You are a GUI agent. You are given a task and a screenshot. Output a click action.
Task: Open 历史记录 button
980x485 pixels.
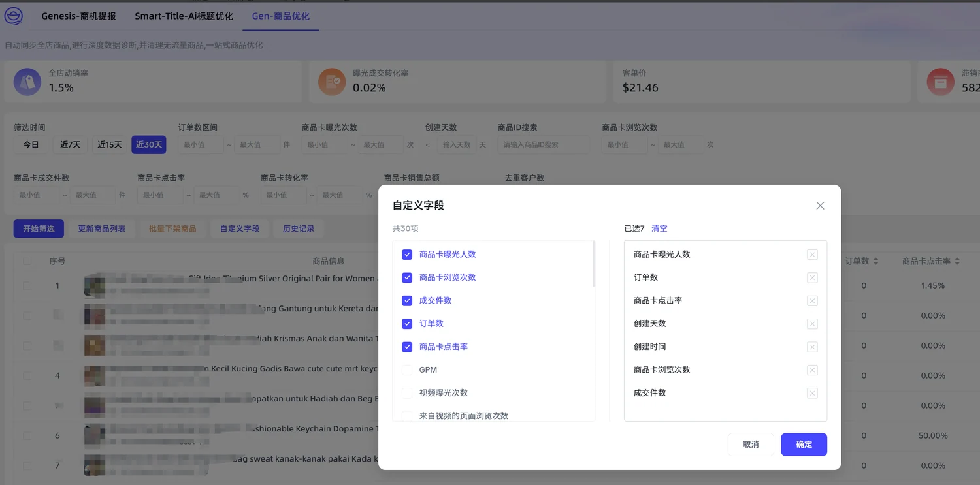coord(299,228)
